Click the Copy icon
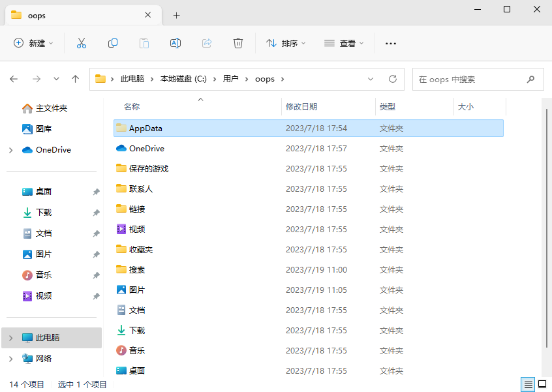The image size is (552, 392). click(112, 43)
